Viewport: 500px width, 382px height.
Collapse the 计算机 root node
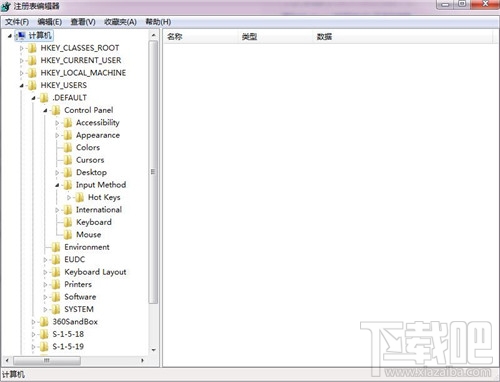point(10,36)
